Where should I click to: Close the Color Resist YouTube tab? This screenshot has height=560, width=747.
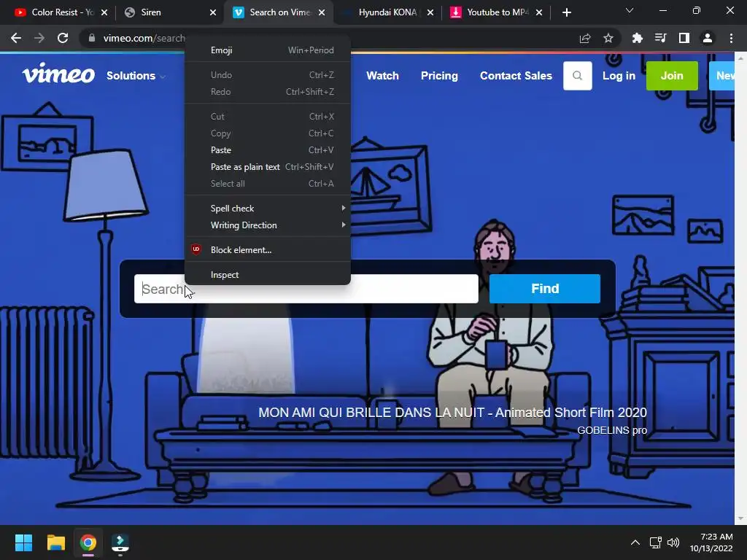(x=104, y=12)
